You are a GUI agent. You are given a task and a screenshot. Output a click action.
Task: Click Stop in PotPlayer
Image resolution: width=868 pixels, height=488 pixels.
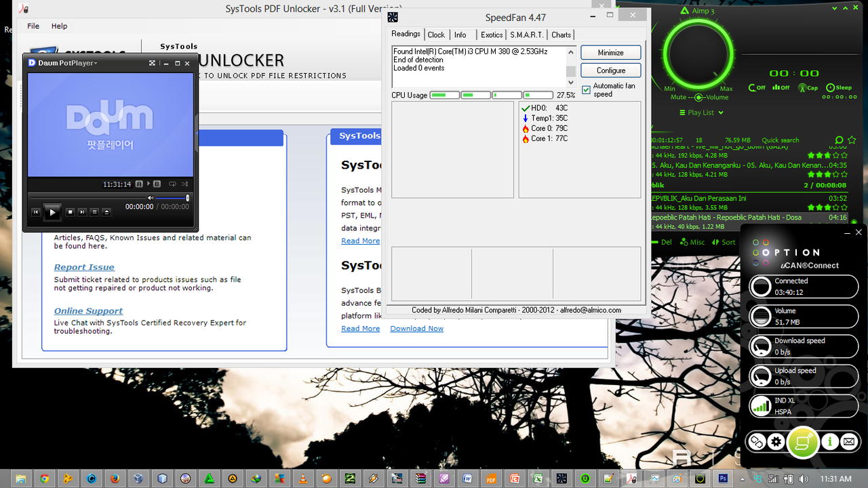tap(70, 212)
